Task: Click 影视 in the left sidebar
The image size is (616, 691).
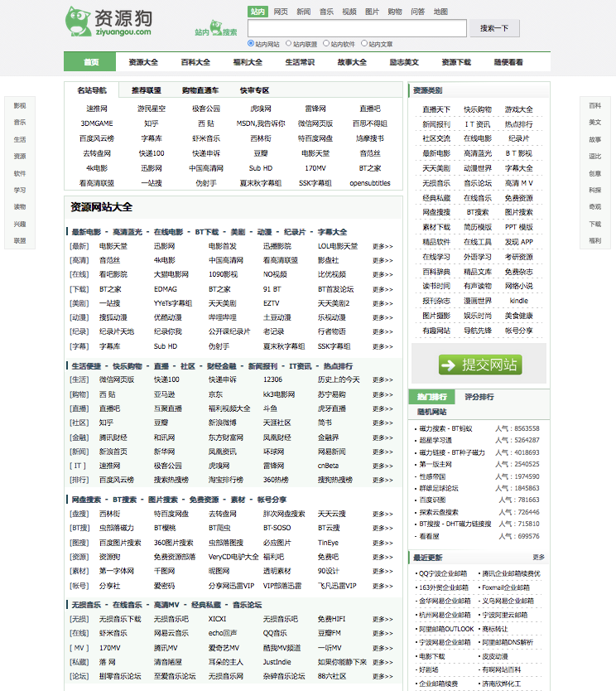Action: click(x=20, y=106)
